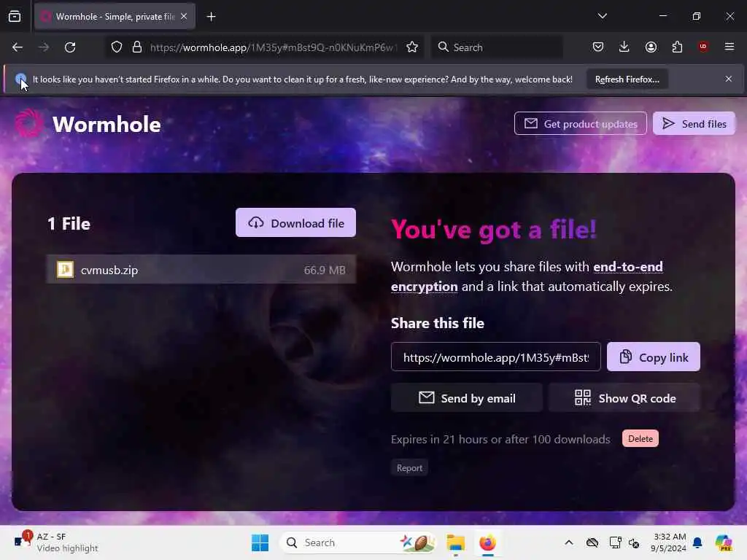The width and height of the screenshot is (747, 560).
Task: Click the uBlock Origin extension icon
Action: pyautogui.click(x=703, y=47)
